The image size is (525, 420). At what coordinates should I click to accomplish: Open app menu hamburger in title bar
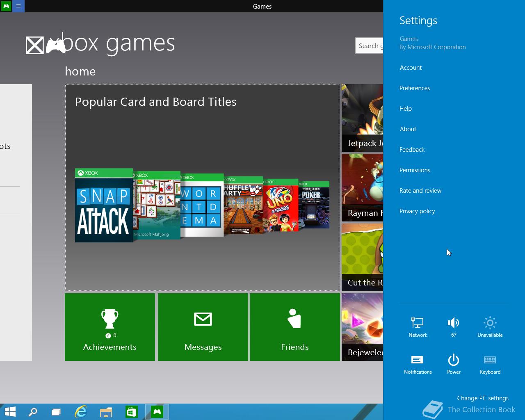[x=18, y=6]
